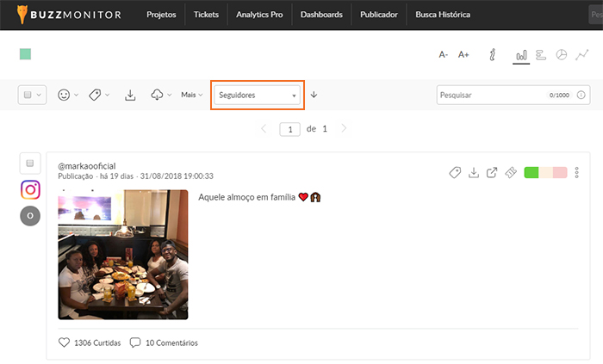Click the Instagram icon on post
The width and height of the screenshot is (603, 364).
pos(30,189)
